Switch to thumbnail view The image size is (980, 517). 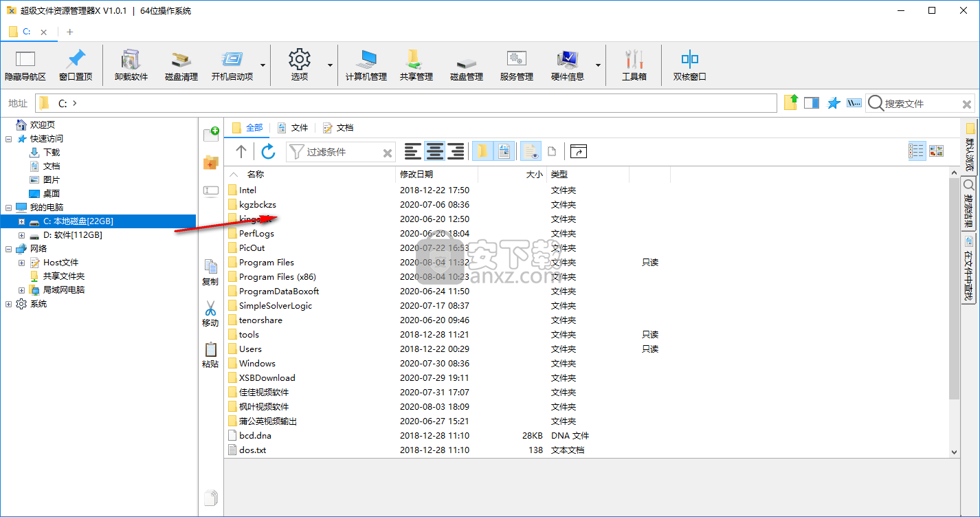[x=937, y=151]
